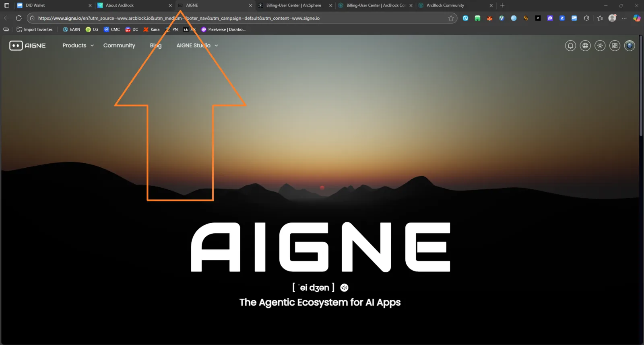Screen dimensions: 644x345
Task: Open the CG bookmark
Action: (x=92, y=29)
